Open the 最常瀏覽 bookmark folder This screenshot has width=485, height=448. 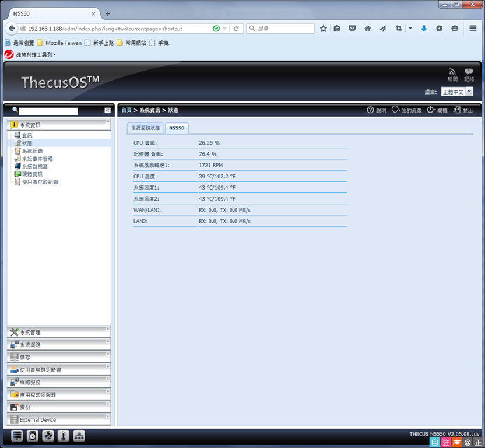point(19,43)
